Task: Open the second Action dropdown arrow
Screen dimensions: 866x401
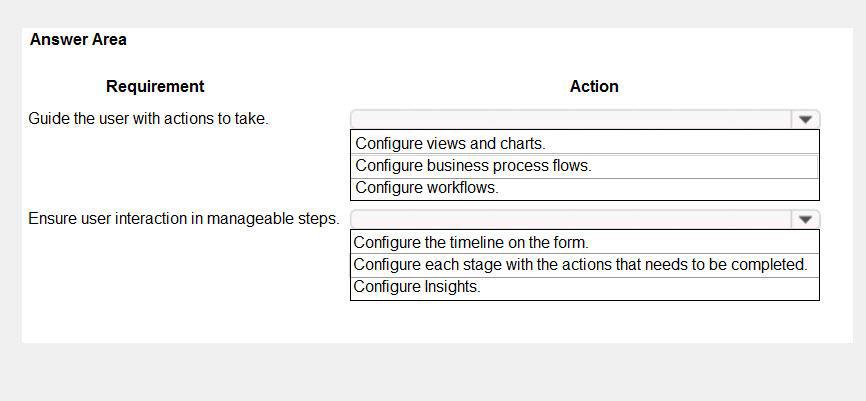Action: [x=805, y=219]
